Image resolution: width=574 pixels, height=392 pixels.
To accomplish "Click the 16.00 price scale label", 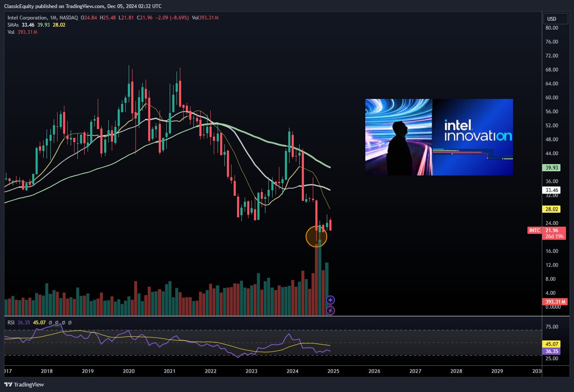I will click(552, 251).
